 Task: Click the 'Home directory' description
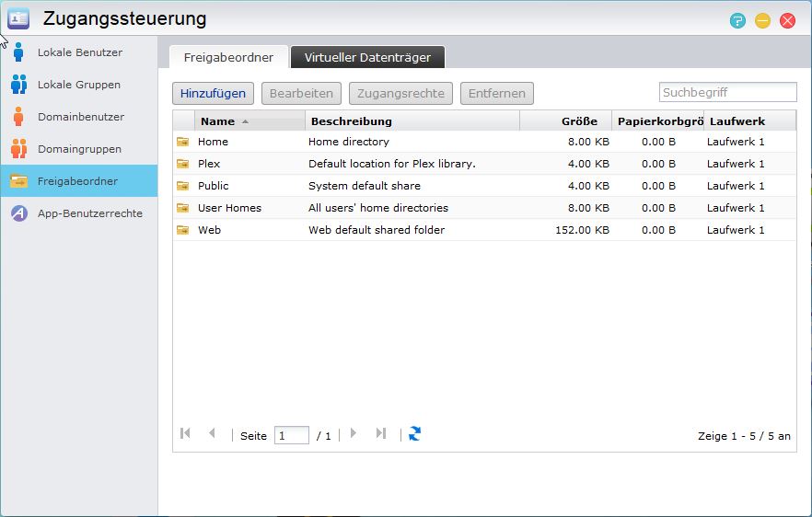[x=349, y=142]
